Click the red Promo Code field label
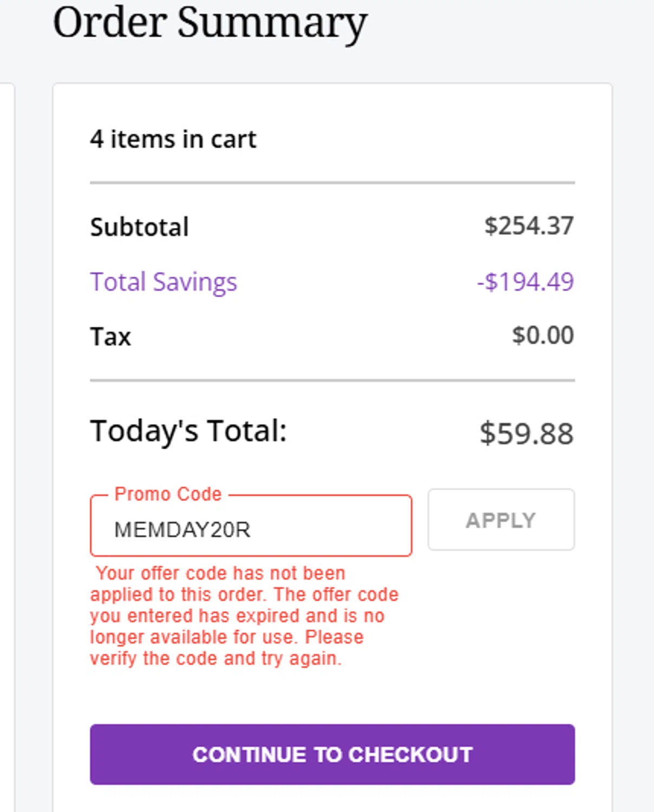The width and height of the screenshot is (654, 812). (168, 494)
